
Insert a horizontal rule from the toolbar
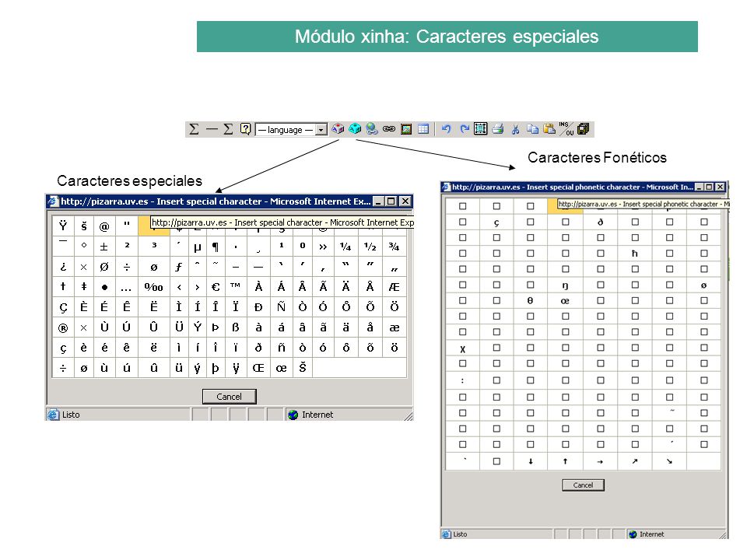pyautogui.click(x=212, y=129)
